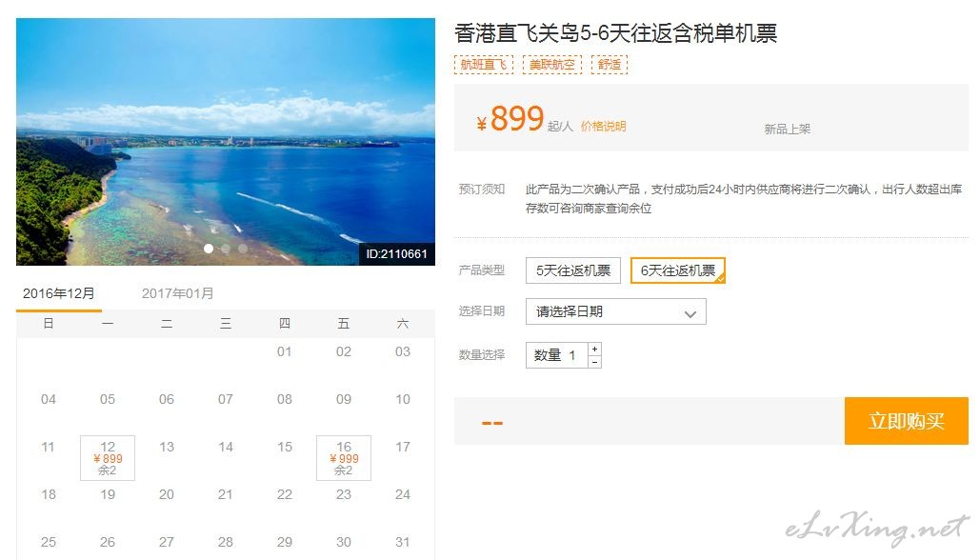Click the product title 香港直飞关岛5-6天往返含税单机票

click(615, 33)
